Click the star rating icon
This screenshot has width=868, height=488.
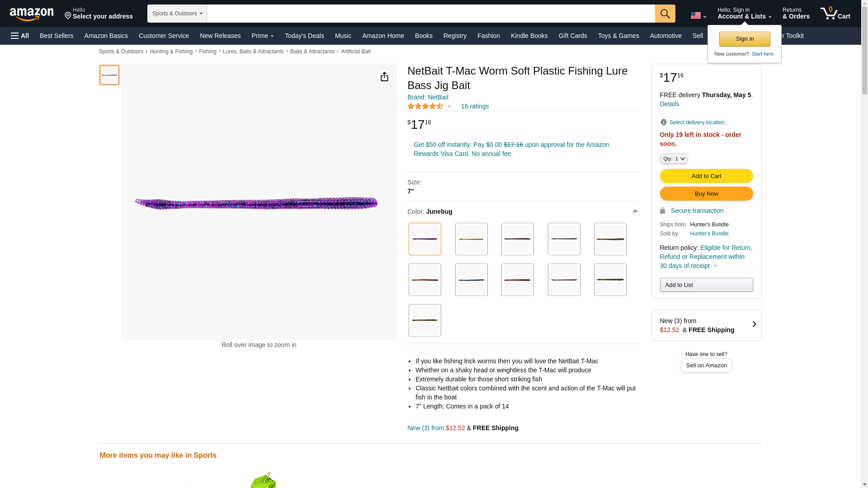425,106
